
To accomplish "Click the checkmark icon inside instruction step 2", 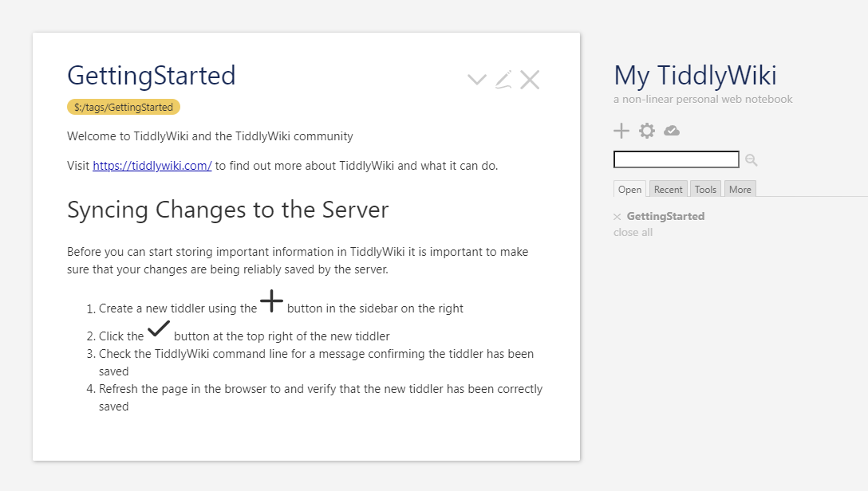I will (x=159, y=329).
